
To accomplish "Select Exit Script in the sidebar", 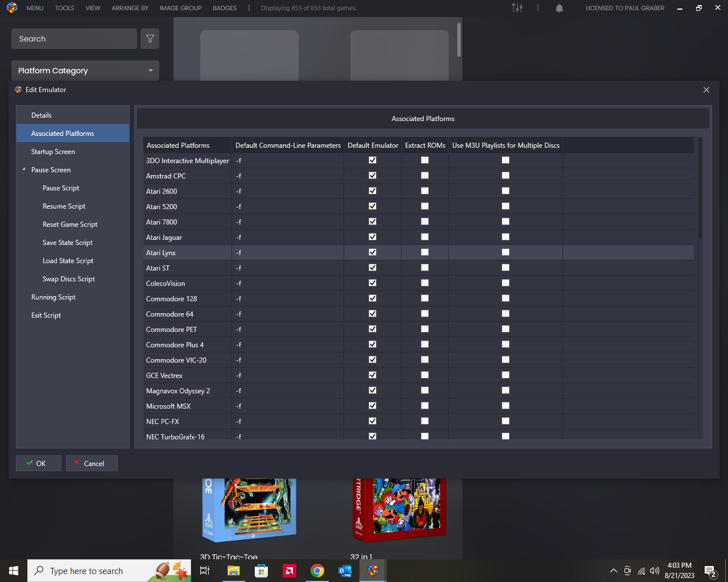I will (x=73, y=315).
